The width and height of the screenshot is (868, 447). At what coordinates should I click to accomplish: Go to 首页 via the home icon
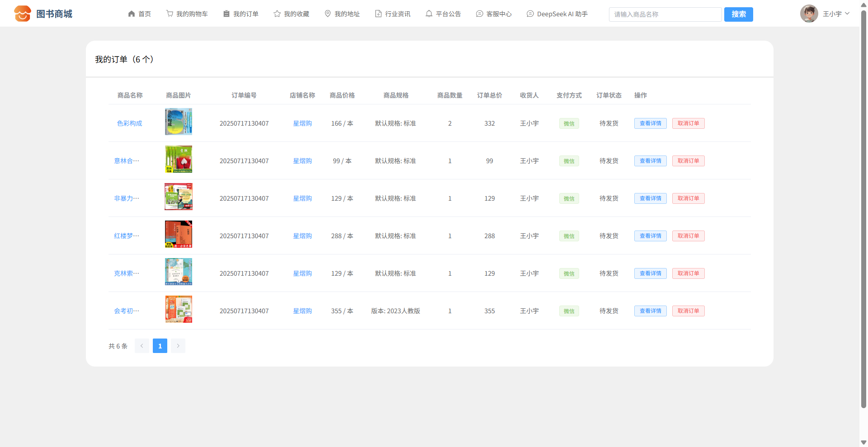[132, 14]
